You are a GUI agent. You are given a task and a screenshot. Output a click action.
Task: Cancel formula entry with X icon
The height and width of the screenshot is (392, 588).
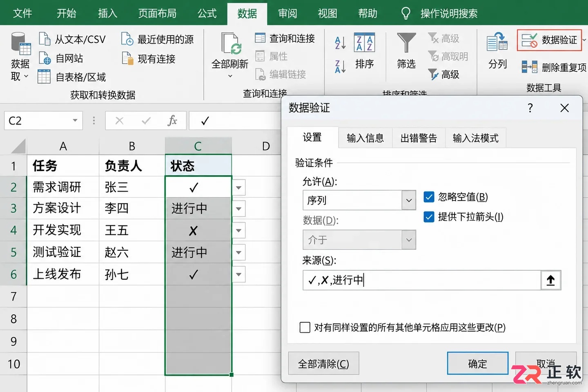(x=119, y=121)
